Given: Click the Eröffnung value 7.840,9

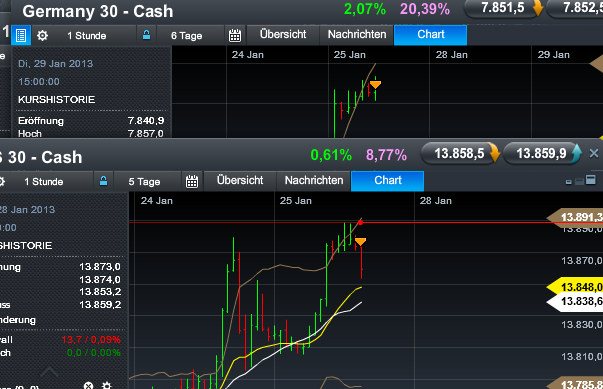Looking at the screenshot, I should [146, 121].
